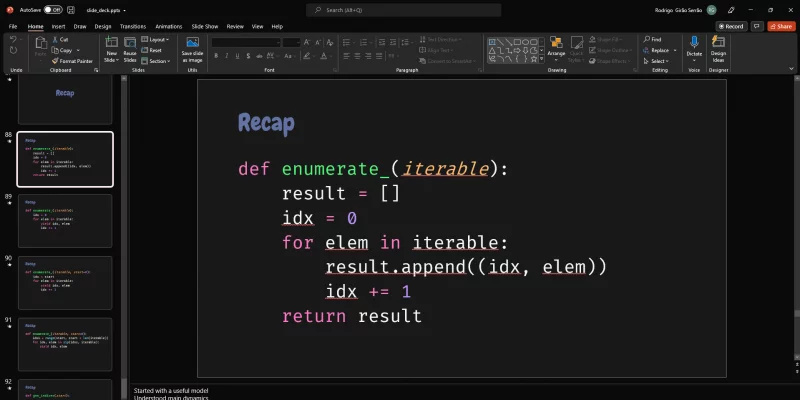This screenshot has width=800, height=400.
Task: Click the Copy button
Action: 62,50
